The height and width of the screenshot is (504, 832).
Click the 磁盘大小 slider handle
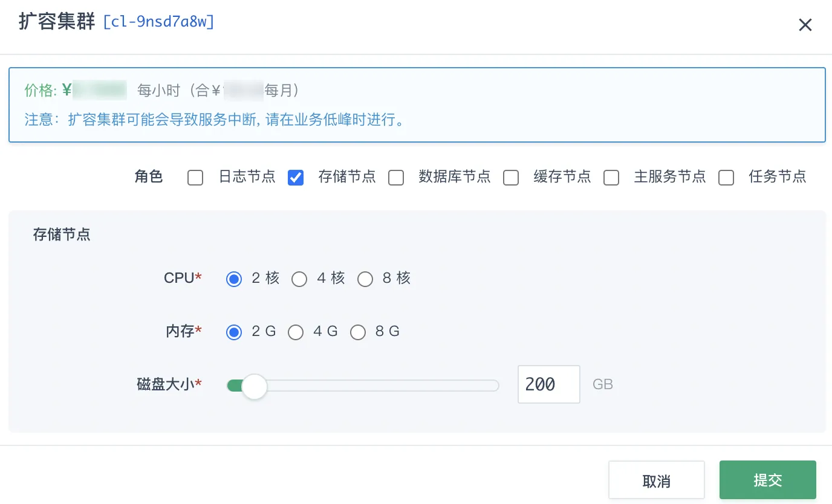coord(255,386)
